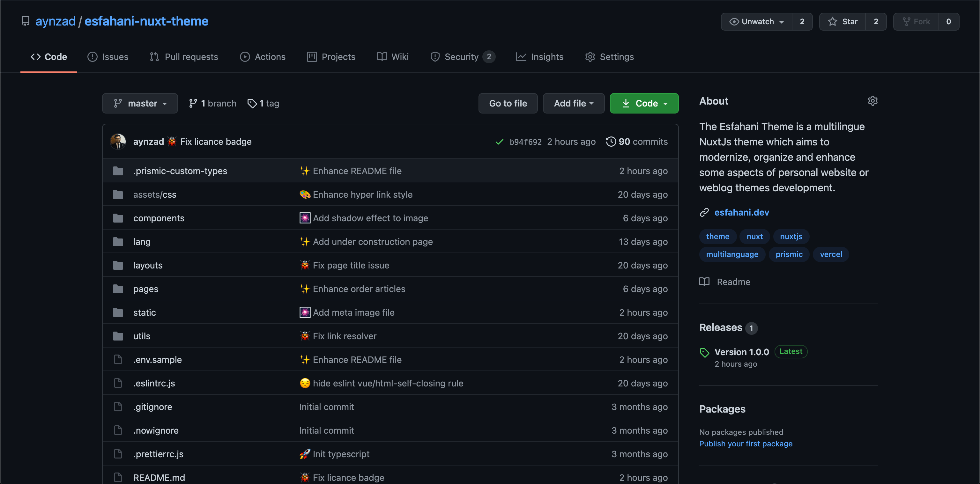Open the 'Init typescript' commit message
The image size is (980, 484).
pyautogui.click(x=341, y=454)
